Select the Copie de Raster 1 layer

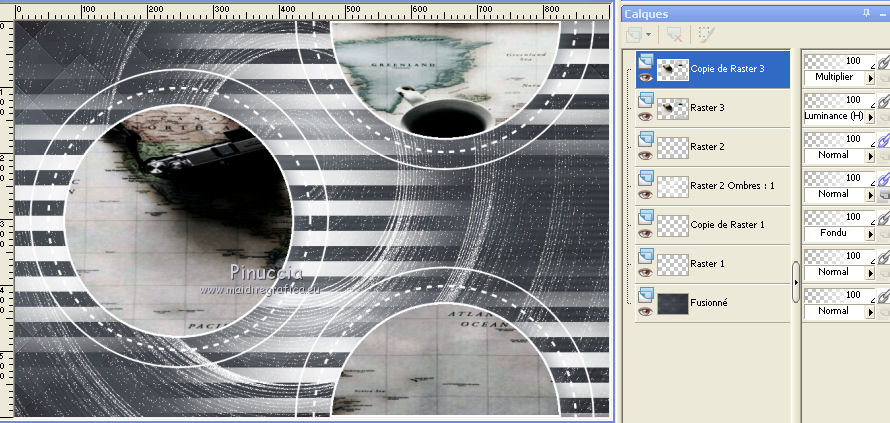(x=727, y=225)
